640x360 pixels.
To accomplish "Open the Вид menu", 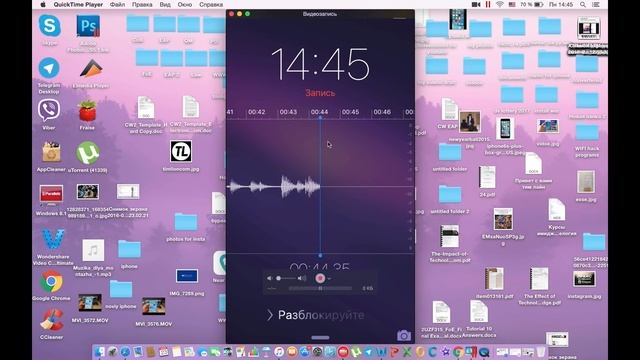I will coord(165,4).
